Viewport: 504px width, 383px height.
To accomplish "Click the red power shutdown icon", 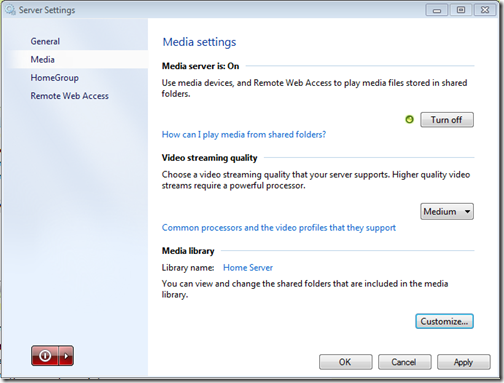I will [x=45, y=356].
